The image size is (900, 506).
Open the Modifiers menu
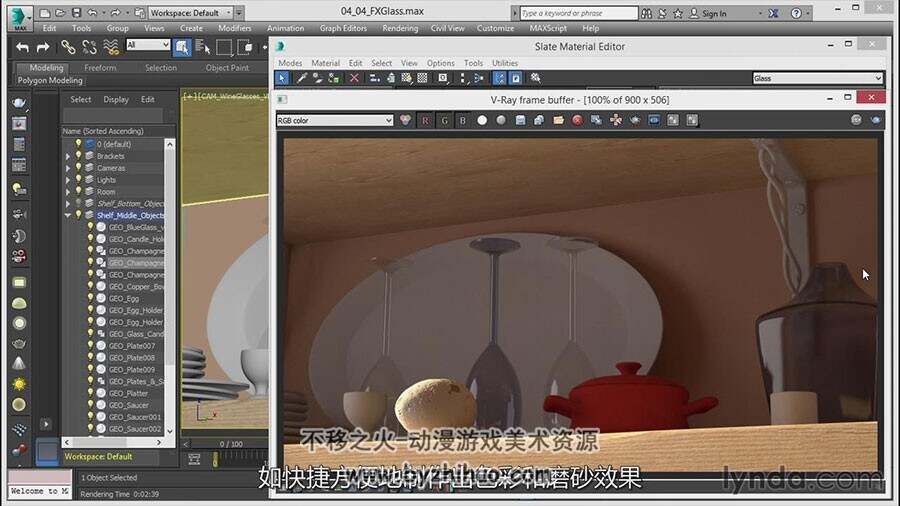tap(235, 28)
